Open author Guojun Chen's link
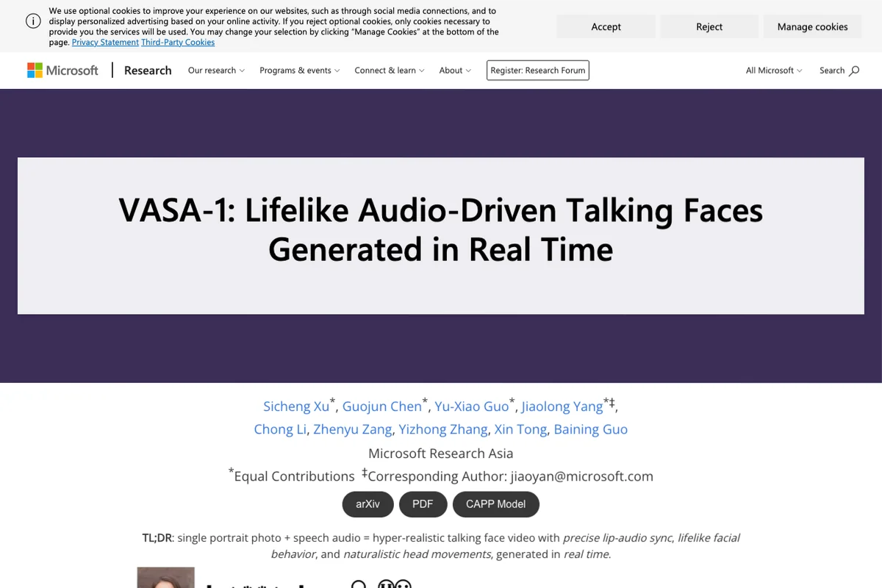The image size is (882, 588). (381, 406)
